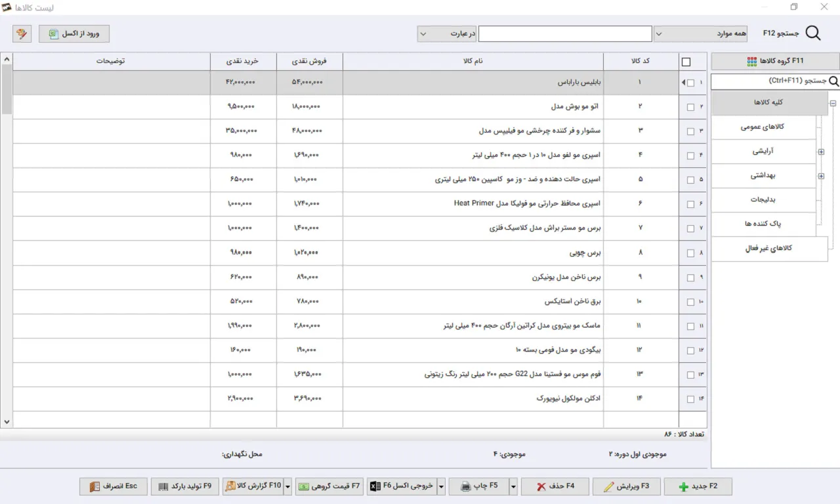Image resolution: width=840 pixels, height=504 pixels.
Task: Expand the آرایشی group tree node
Action: pyautogui.click(x=822, y=152)
